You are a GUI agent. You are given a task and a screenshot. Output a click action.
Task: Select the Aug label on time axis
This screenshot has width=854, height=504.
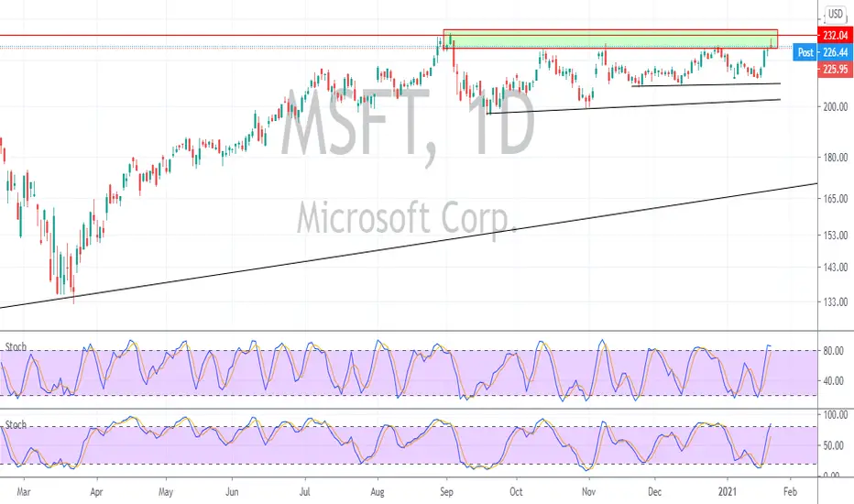pyautogui.click(x=378, y=492)
